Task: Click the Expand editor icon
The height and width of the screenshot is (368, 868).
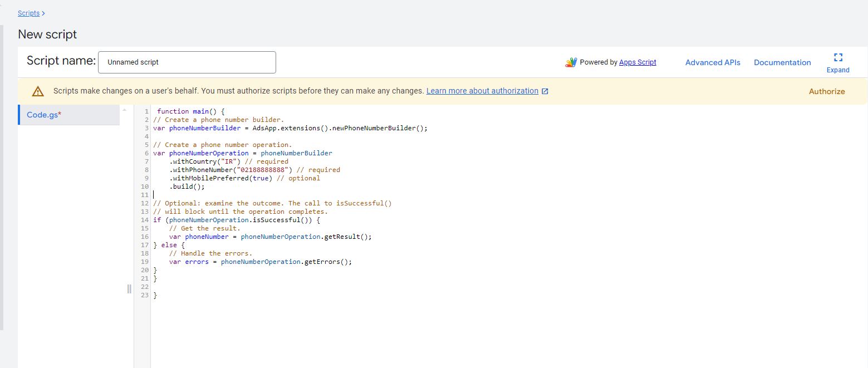Action: coord(838,57)
